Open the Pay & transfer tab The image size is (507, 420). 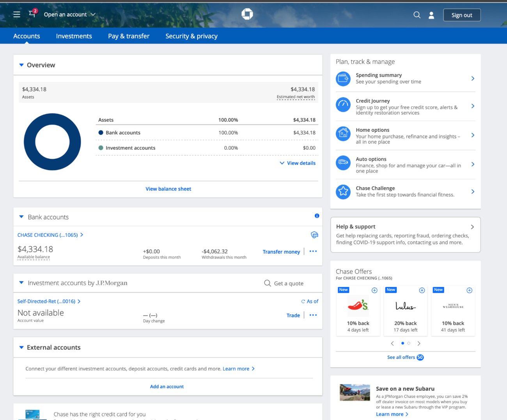coord(129,36)
